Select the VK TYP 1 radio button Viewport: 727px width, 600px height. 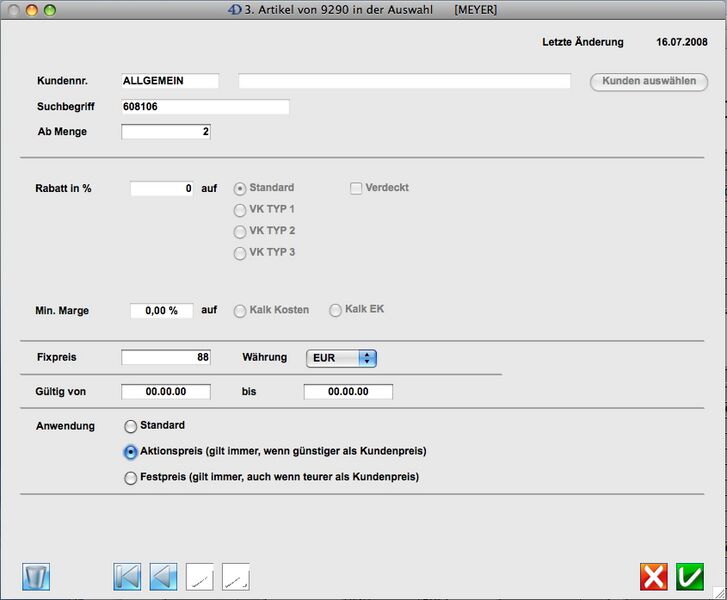(239, 210)
